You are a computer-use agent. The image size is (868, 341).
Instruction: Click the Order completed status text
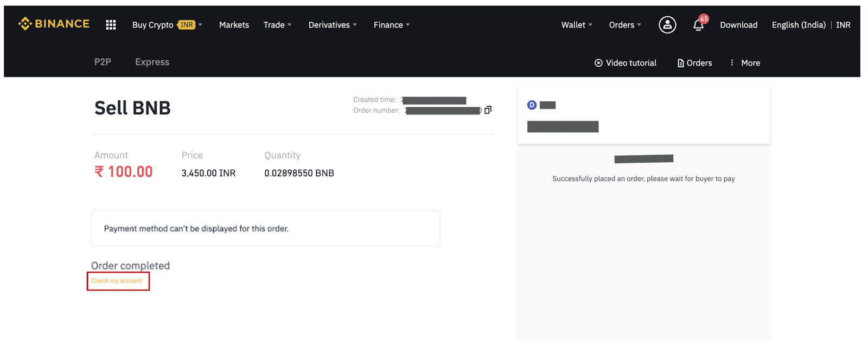point(130,266)
